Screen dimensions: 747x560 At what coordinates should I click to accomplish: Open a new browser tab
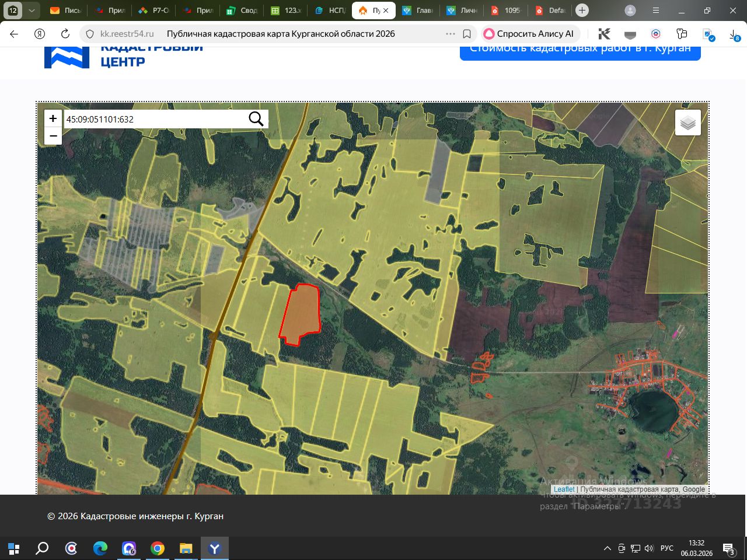click(582, 10)
